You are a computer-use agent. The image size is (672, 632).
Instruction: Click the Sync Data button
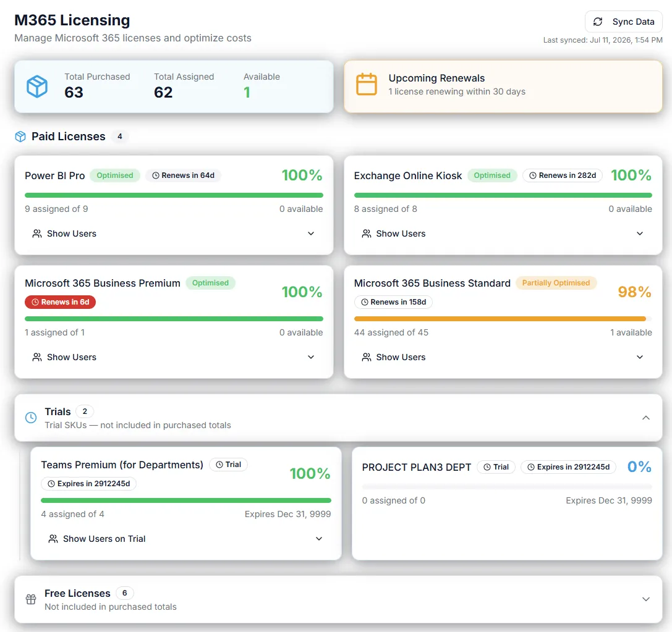click(x=624, y=22)
